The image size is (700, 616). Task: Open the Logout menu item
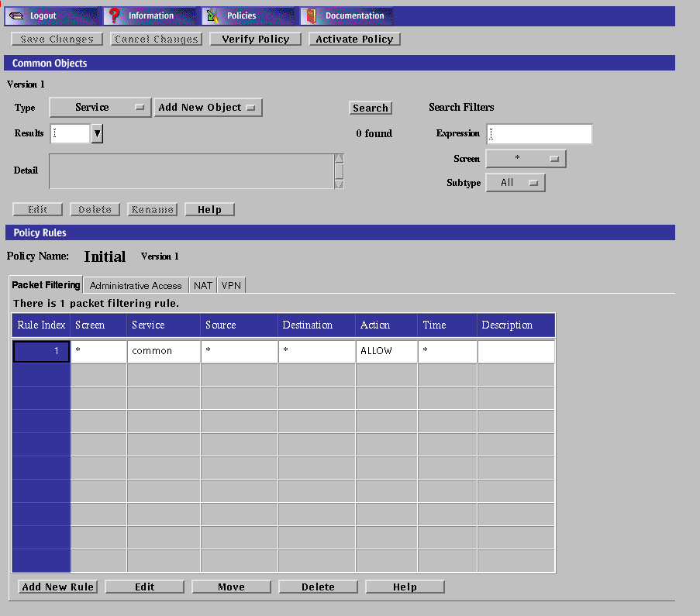click(51, 16)
